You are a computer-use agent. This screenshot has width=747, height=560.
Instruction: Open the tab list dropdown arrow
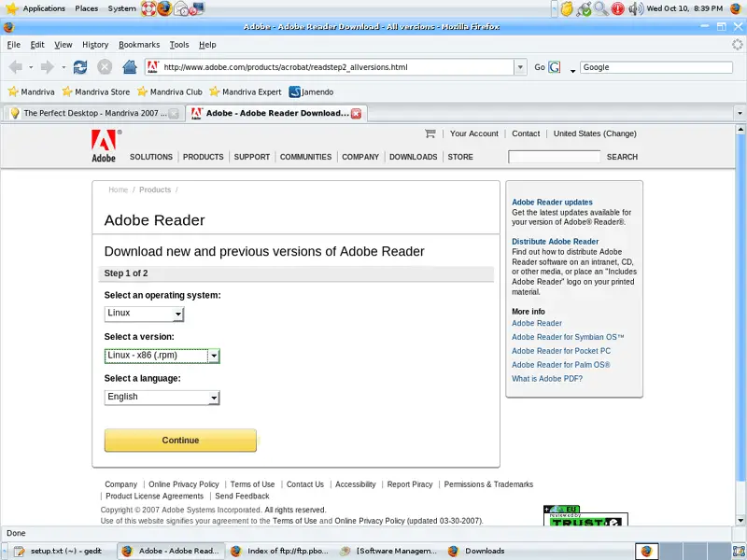click(x=740, y=113)
